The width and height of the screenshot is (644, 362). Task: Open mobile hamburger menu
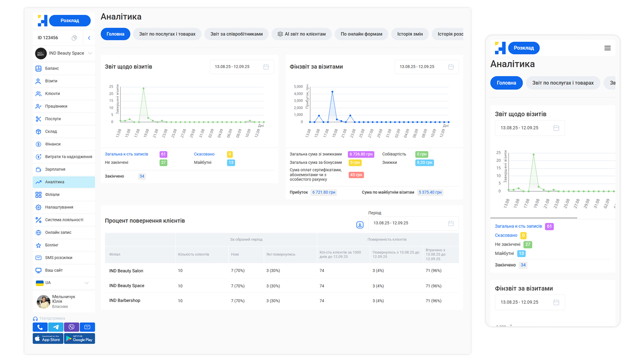click(x=607, y=48)
